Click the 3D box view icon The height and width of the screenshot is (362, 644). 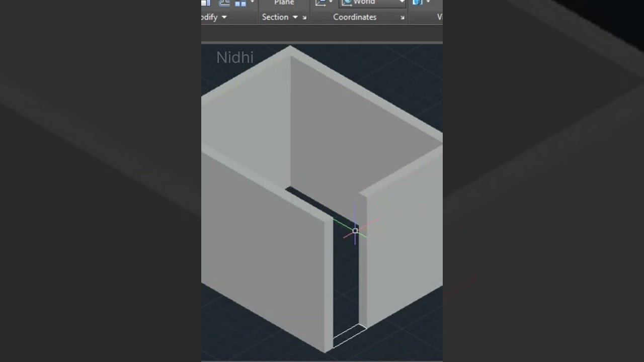click(418, 3)
